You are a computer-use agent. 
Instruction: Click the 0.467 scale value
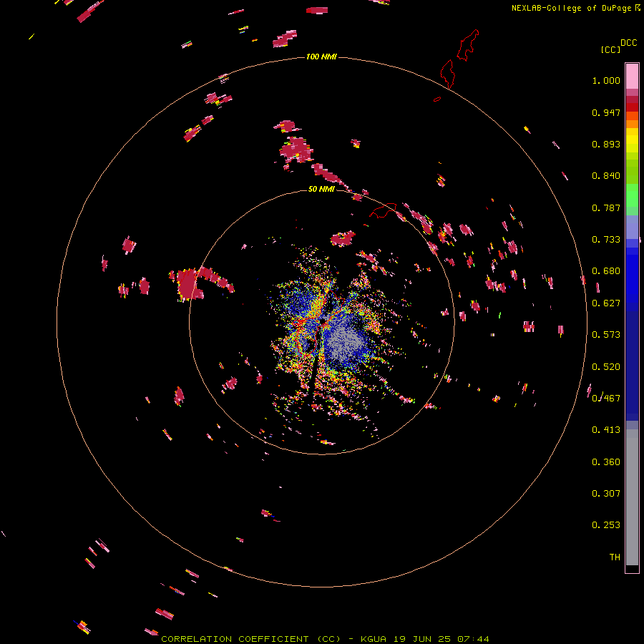606,398
